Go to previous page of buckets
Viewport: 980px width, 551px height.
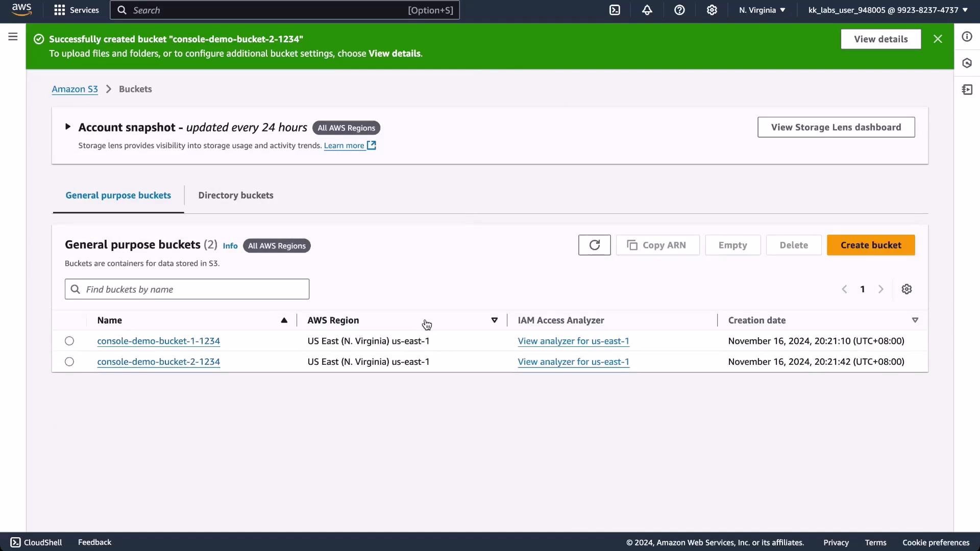point(844,289)
